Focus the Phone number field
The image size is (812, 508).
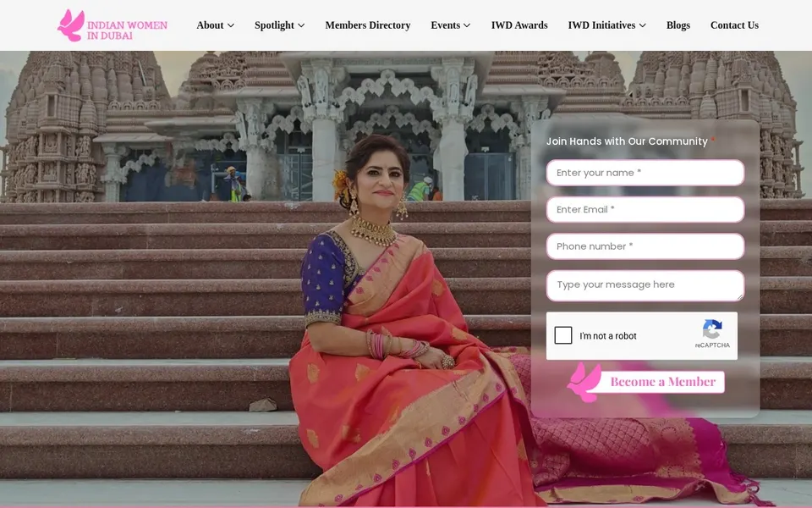(645, 246)
